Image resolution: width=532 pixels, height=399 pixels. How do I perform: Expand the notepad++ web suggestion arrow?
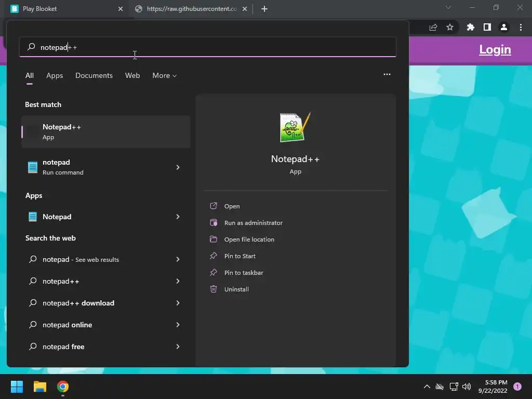click(x=178, y=281)
